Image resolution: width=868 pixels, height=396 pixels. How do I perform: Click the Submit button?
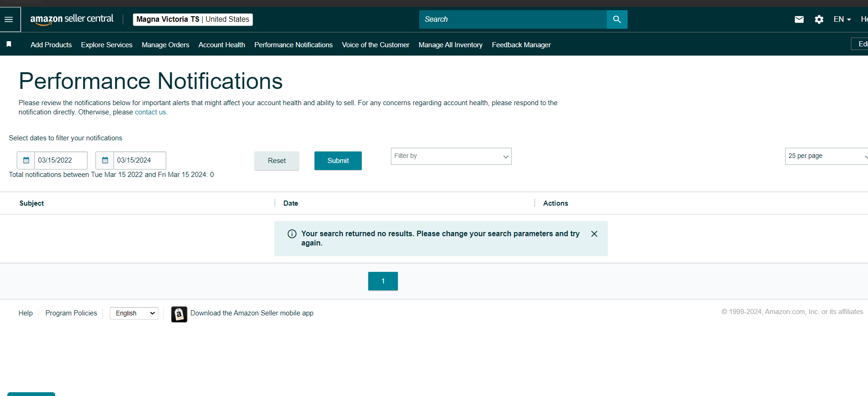338,161
